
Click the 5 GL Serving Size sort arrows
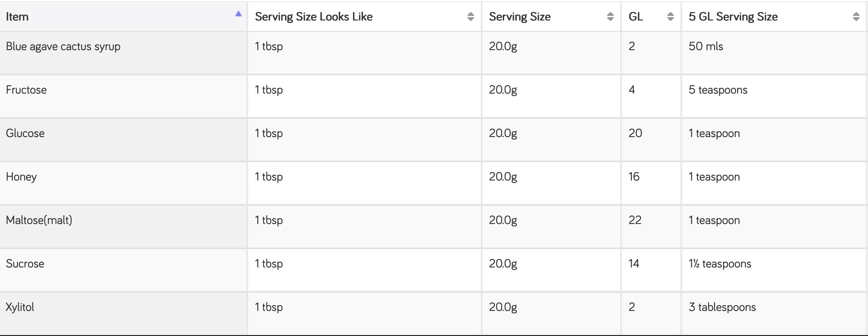point(856,17)
